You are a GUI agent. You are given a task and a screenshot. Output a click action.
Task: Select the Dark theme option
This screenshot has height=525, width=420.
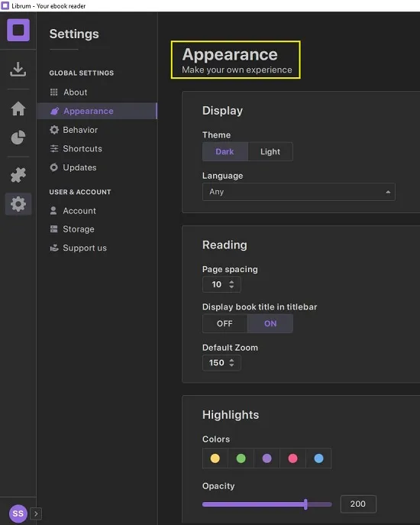click(225, 151)
